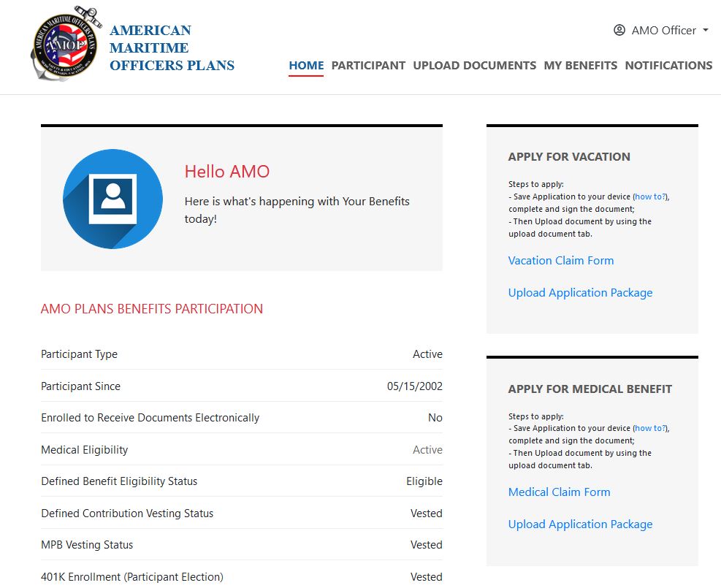Open the PARTICIPANT tab
Screen dimensions: 721x588
pos(368,65)
